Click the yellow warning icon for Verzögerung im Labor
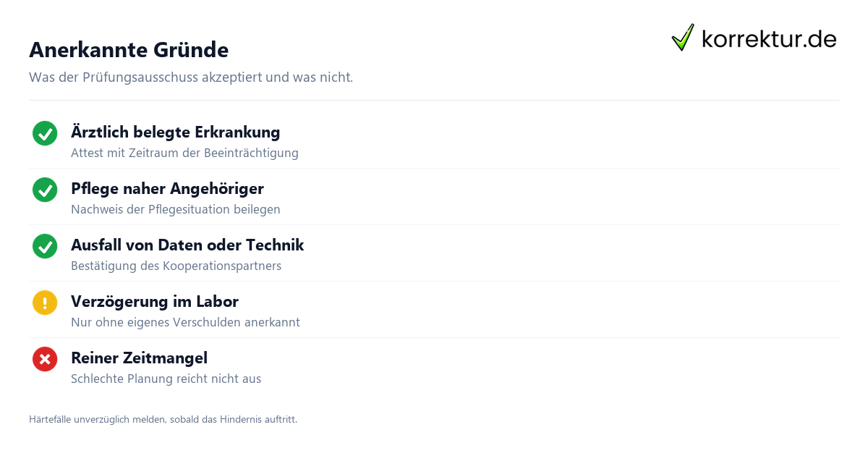 point(45,303)
